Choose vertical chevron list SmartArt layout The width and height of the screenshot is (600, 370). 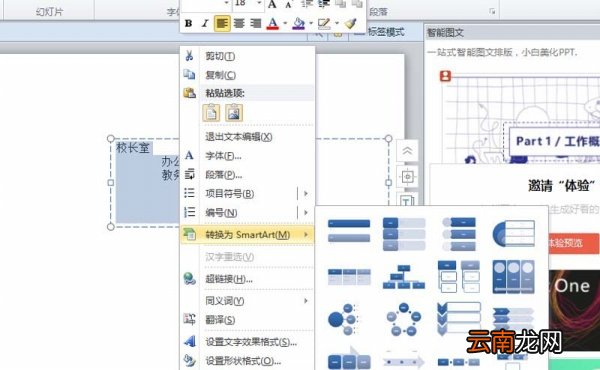point(459,319)
